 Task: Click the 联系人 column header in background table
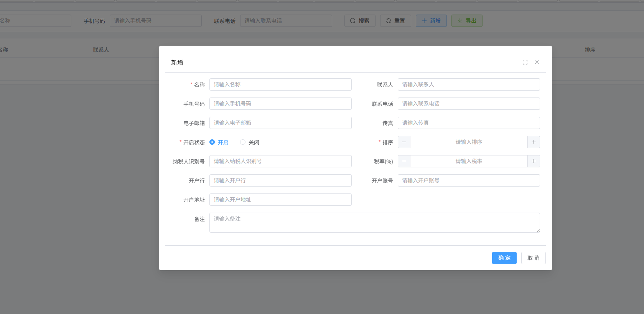101,50
